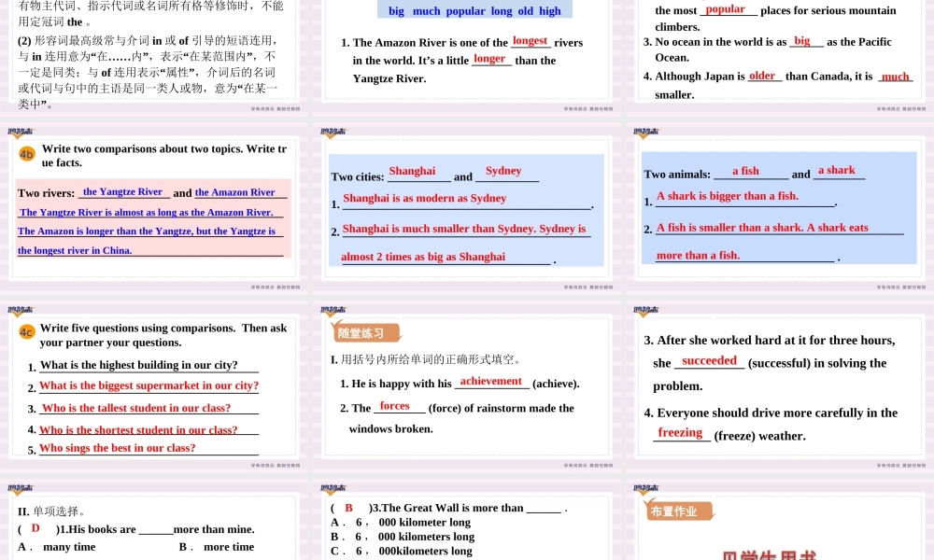Image resolution: width=934 pixels, height=560 pixels.
Task: Click the underlined answer achievement
Action: 491,381
